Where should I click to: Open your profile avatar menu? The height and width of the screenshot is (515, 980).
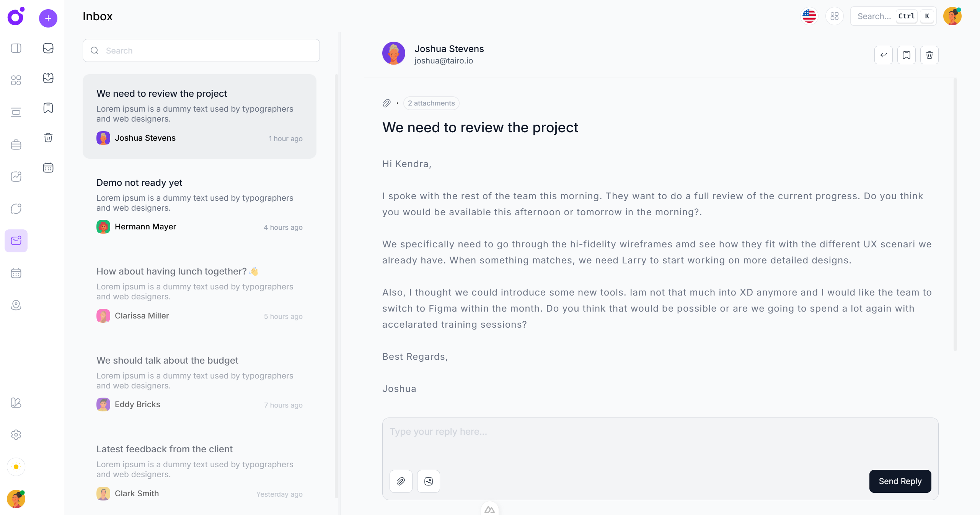point(952,16)
